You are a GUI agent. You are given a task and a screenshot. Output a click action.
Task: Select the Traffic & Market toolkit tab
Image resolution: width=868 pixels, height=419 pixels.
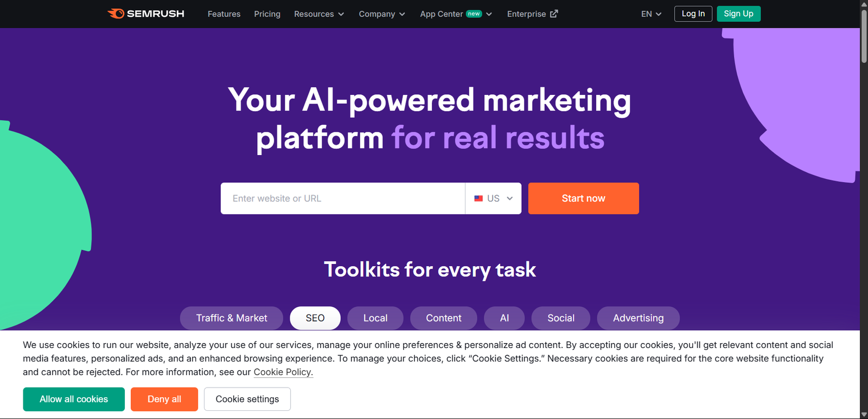pyautogui.click(x=231, y=318)
